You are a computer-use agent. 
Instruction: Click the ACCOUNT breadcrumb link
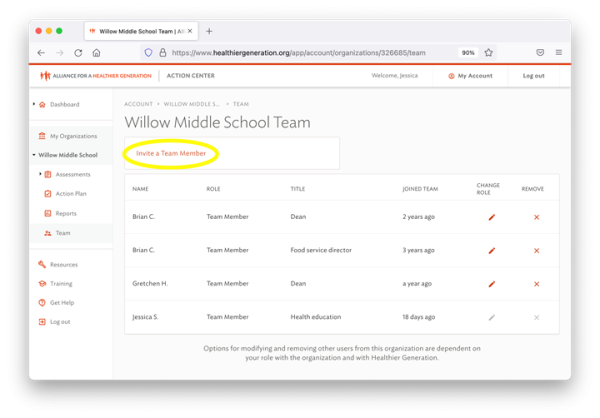pos(139,104)
